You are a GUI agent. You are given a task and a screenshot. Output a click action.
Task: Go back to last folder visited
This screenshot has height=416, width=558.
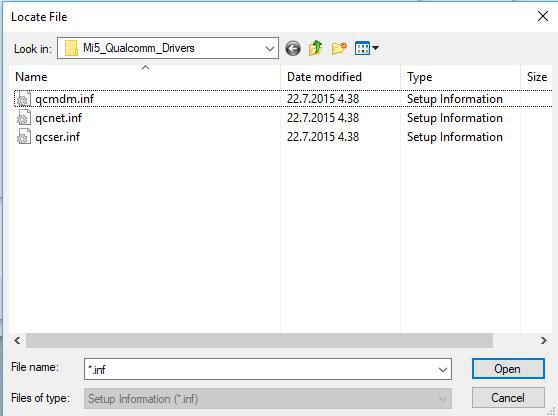293,48
